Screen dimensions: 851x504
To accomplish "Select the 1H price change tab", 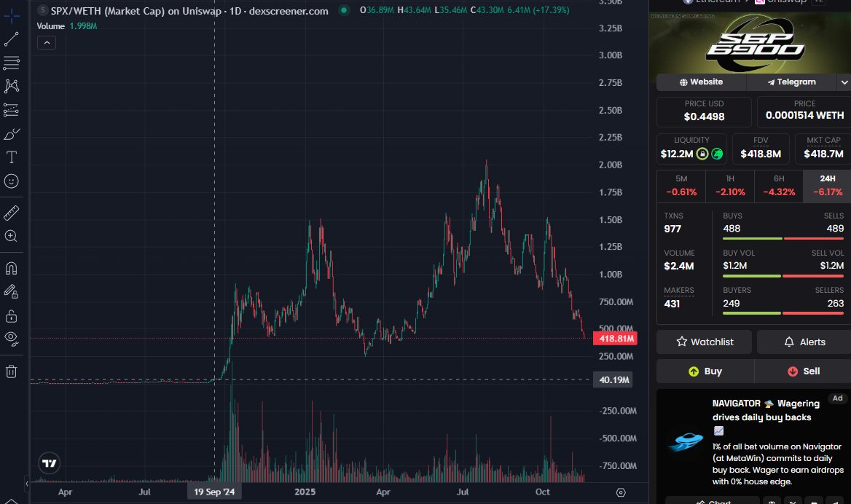I will [x=730, y=186].
